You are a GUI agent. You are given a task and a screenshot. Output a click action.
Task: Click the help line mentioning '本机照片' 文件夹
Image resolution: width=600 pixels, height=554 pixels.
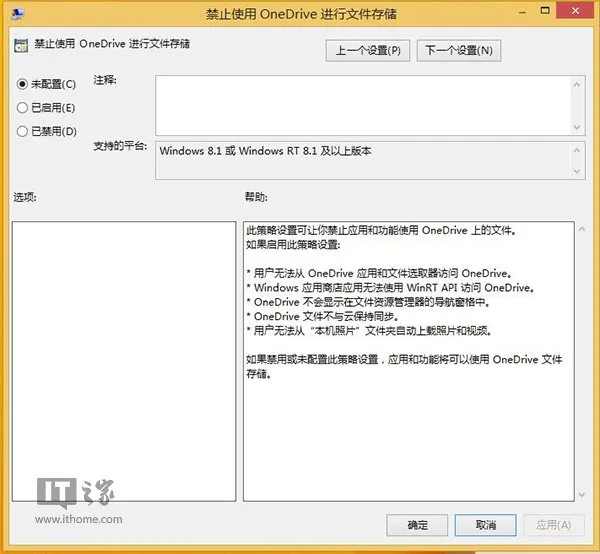[369, 331]
